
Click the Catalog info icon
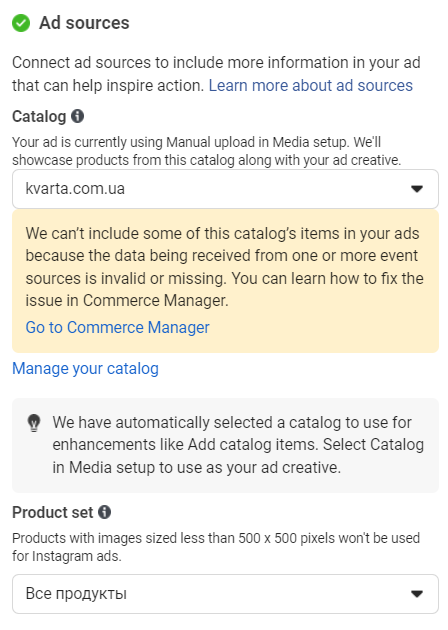pos(78,116)
